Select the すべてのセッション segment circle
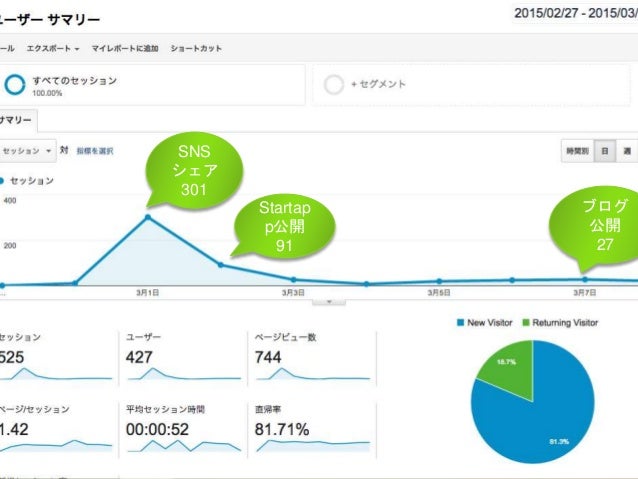Screen dimensions: 638x479 click(x=15, y=85)
